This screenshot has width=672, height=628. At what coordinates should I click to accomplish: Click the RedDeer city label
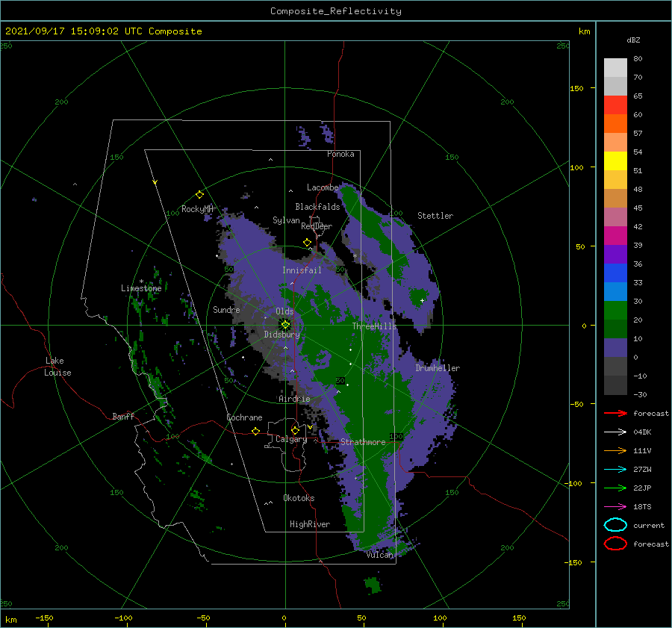[317, 226]
